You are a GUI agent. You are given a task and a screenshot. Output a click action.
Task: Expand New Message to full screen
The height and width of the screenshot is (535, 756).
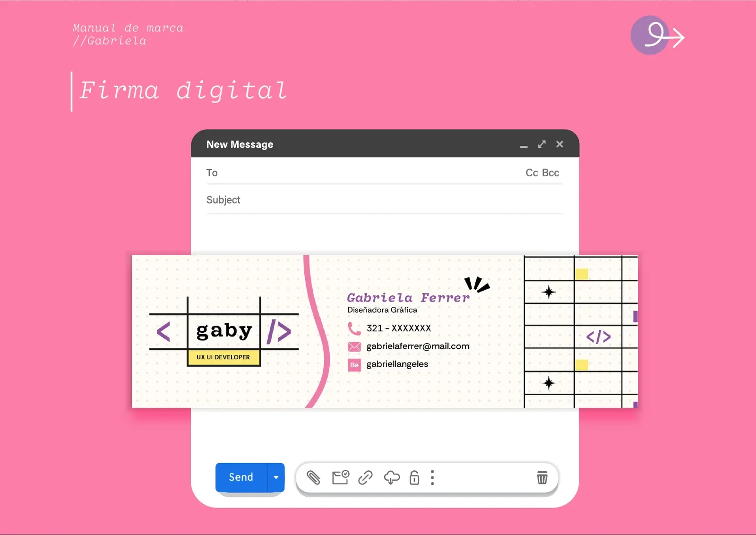pyautogui.click(x=541, y=144)
